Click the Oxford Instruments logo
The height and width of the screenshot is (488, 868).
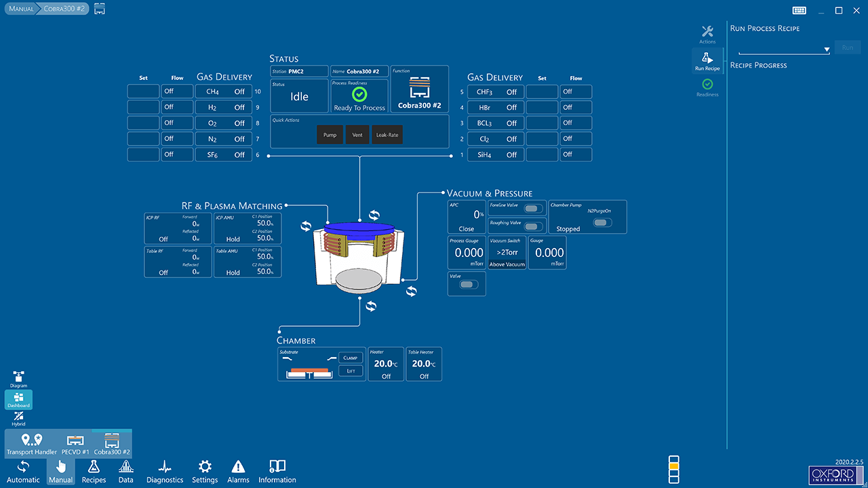click(835, 474)
